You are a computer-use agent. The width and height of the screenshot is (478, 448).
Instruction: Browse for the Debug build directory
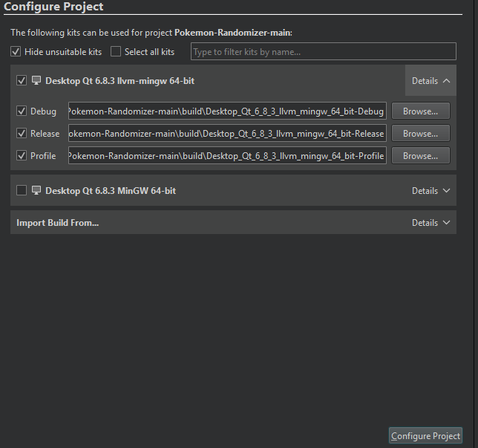click(x=421, y=111)
